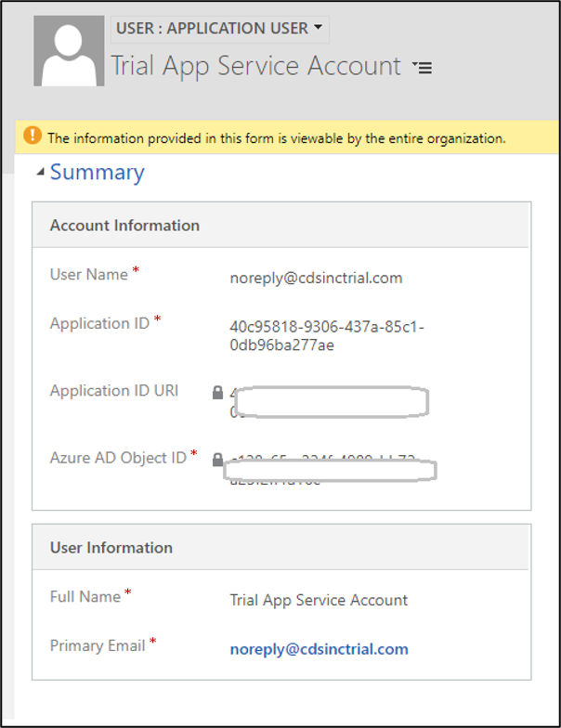Click lock icon beside Azure AD Object ID
This screenshot has height=728, width=561.
pos(217,460)
